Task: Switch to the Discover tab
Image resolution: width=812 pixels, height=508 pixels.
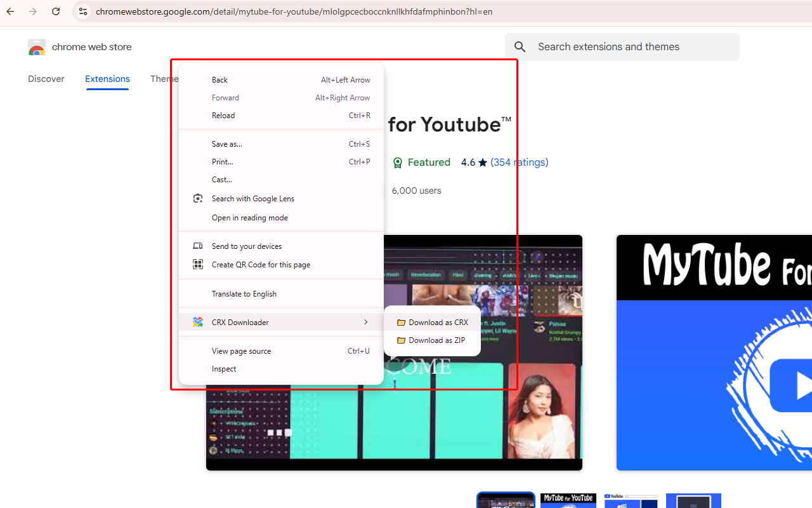Action: click(46, 79)
